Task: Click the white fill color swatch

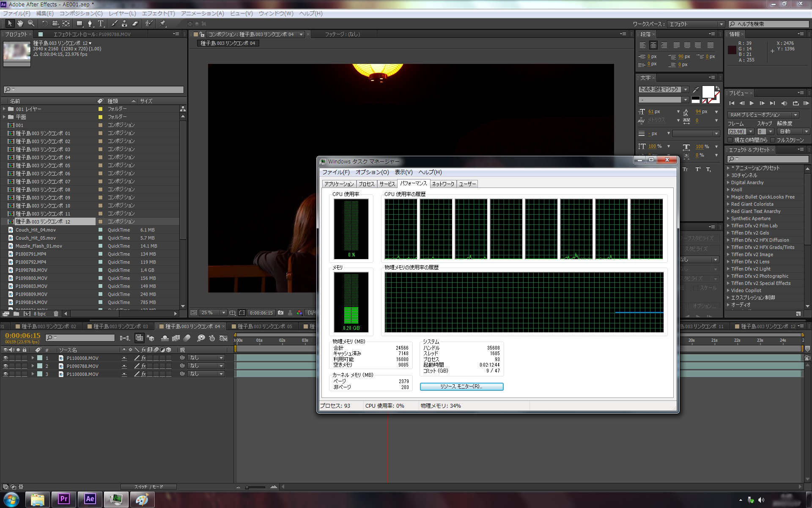Action: [x=708, y=92]
